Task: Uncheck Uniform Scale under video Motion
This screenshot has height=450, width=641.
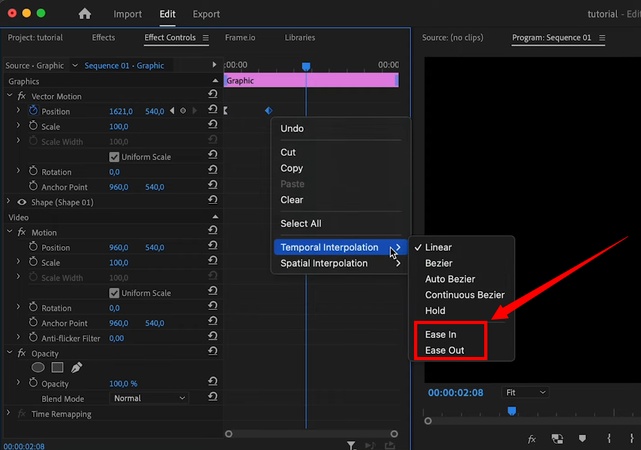Action: pos(114,293)
